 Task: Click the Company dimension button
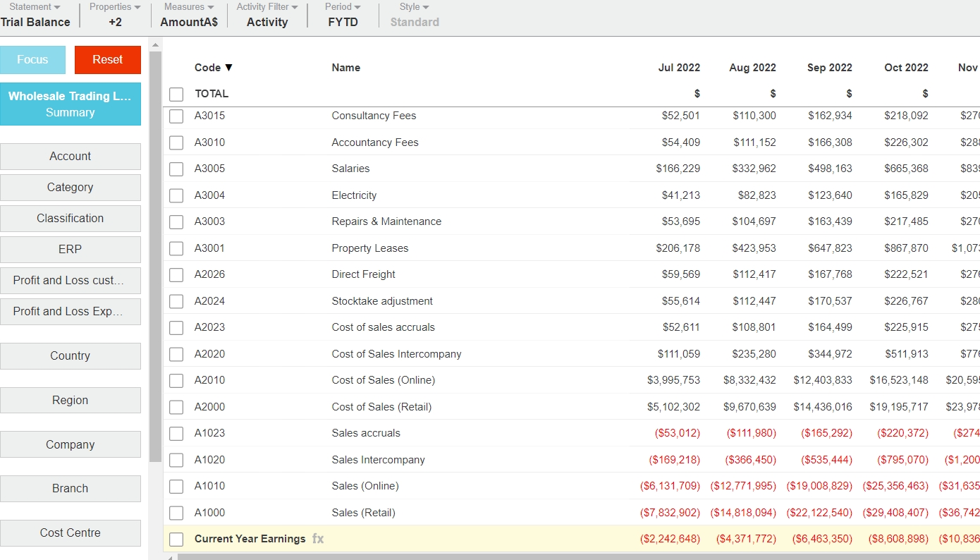(x=71, y=445)
